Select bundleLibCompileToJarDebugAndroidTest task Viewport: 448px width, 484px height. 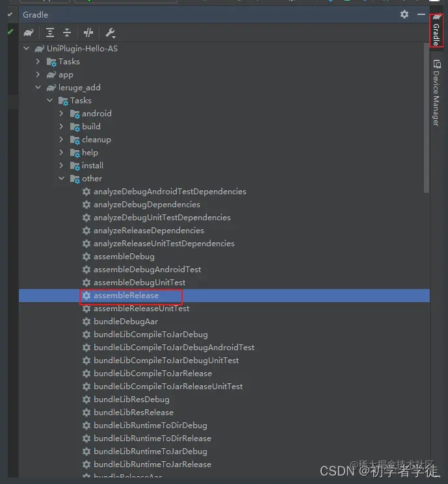click(174, 348)
